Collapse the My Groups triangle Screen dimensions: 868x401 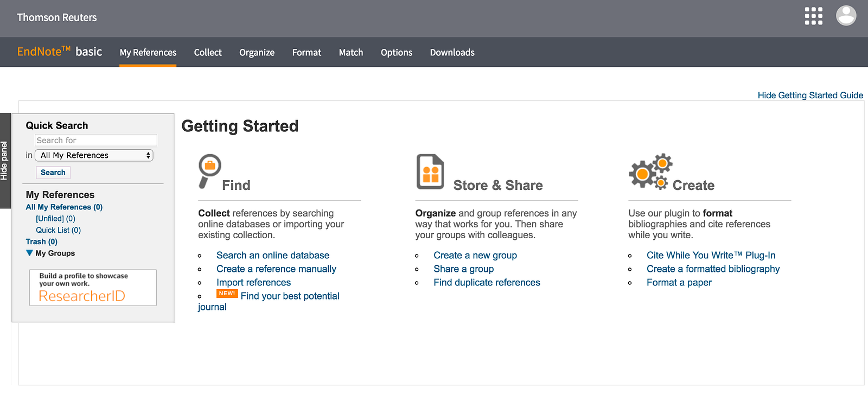[x=29, y=253]
